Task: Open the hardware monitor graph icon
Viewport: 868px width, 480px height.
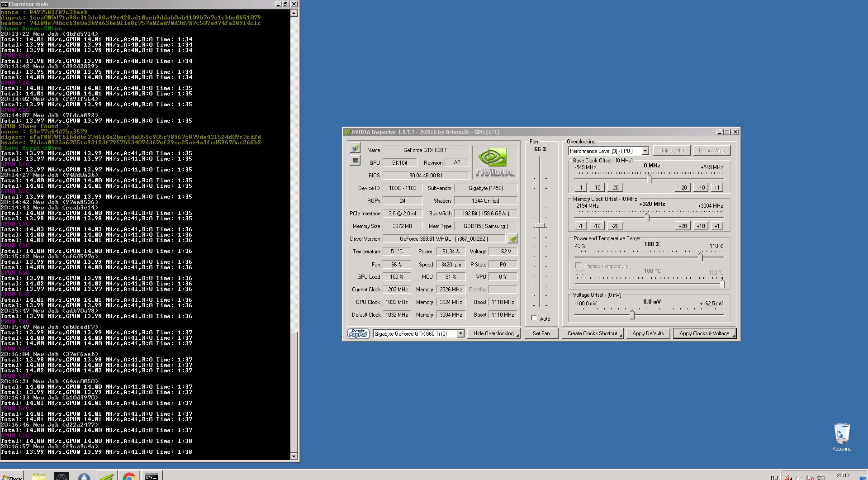Action: [355, 161]
